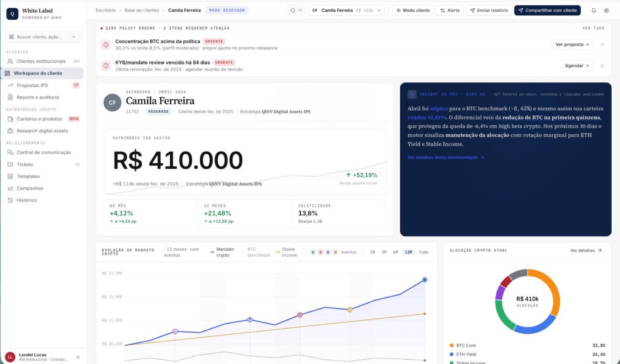
Task: Click the Agendar button
Action: [577, 66]
